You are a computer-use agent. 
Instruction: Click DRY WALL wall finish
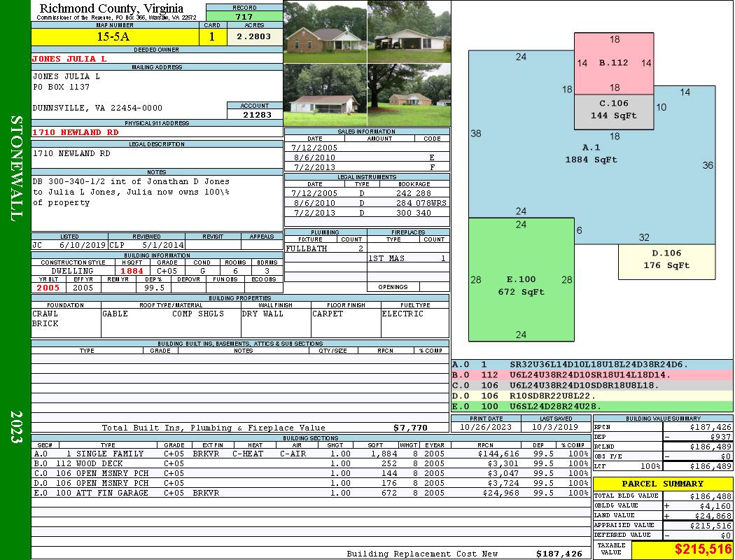[x=262, y=314]
